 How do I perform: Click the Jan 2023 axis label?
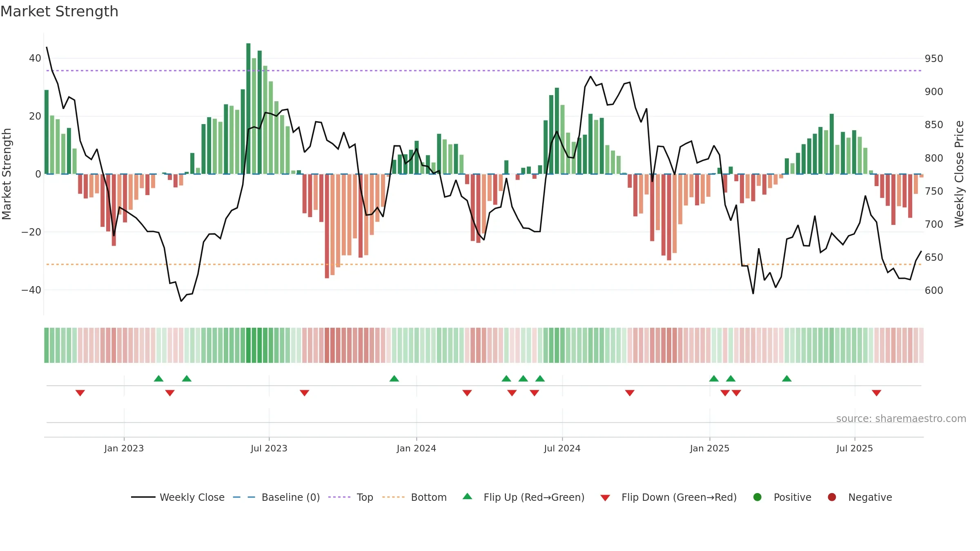124,448
